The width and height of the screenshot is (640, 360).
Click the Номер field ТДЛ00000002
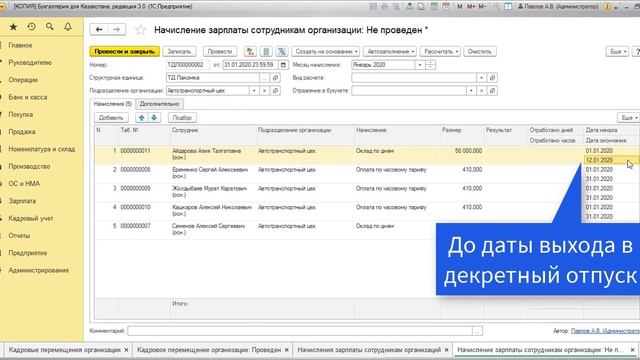tap(188, 64)
